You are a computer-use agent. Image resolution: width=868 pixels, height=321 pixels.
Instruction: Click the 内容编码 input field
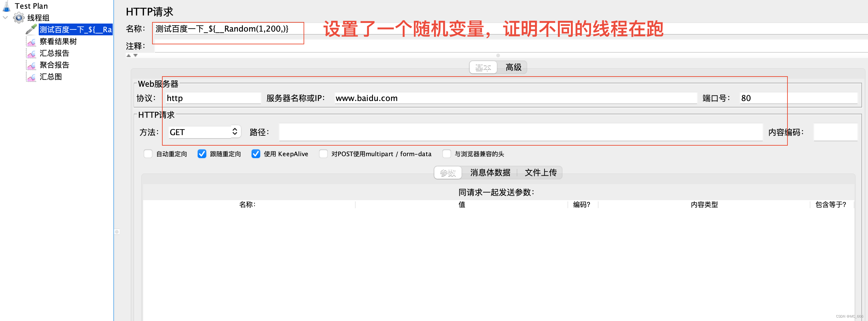tap(836, 132)
